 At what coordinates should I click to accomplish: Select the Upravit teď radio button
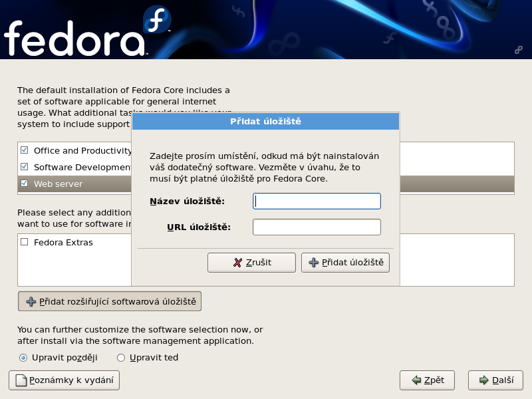121,358
